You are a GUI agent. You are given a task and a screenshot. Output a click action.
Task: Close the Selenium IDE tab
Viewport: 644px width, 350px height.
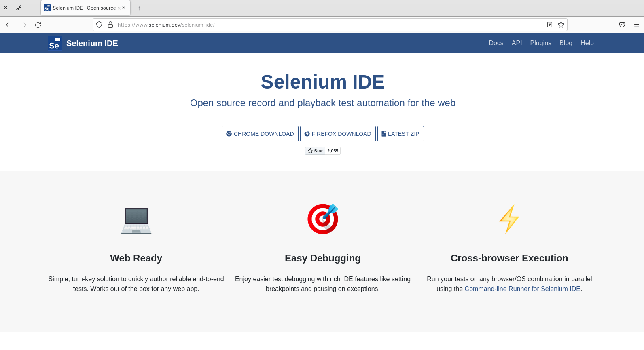point(124,8)
